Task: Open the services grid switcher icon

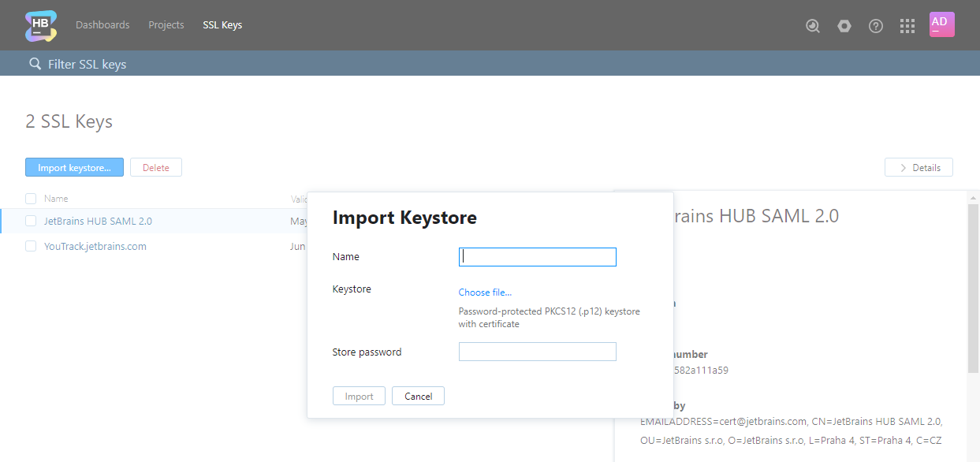Action: pos(907,25)
